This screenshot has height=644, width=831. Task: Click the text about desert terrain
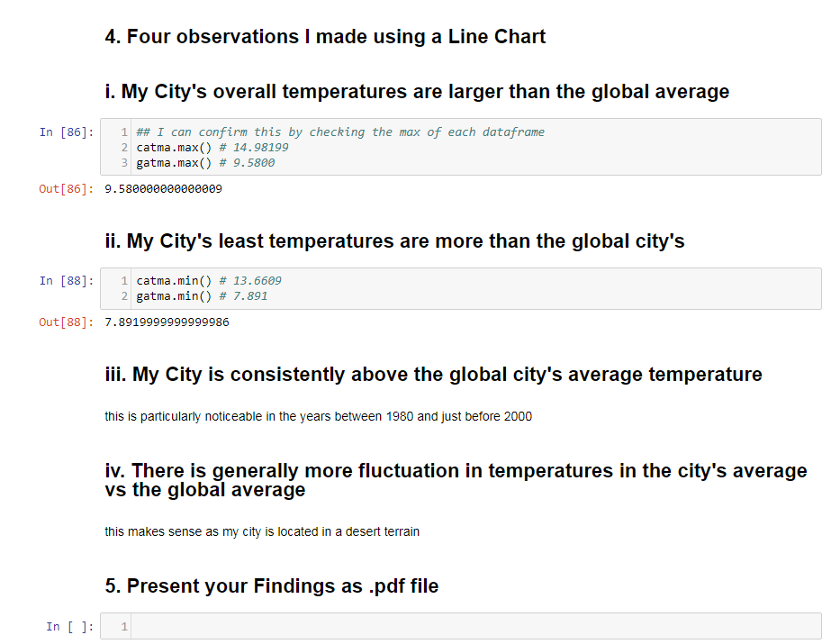262,531
